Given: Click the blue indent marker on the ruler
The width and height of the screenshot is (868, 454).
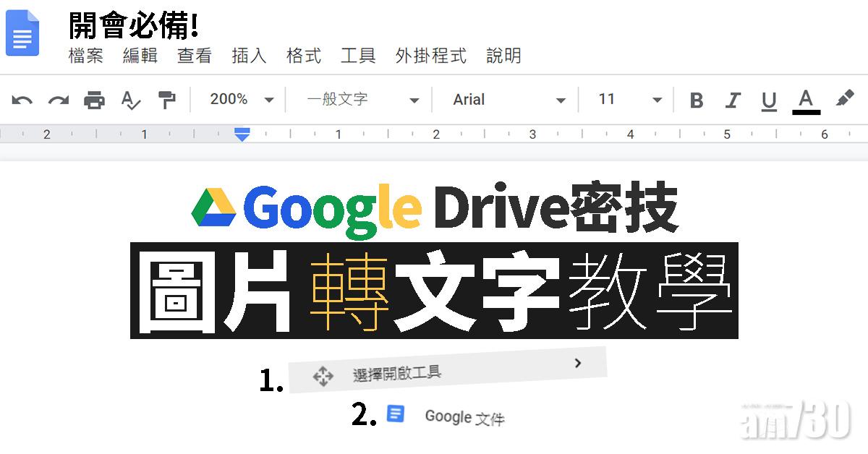Looking at the screenshot, I should [241, 134].
